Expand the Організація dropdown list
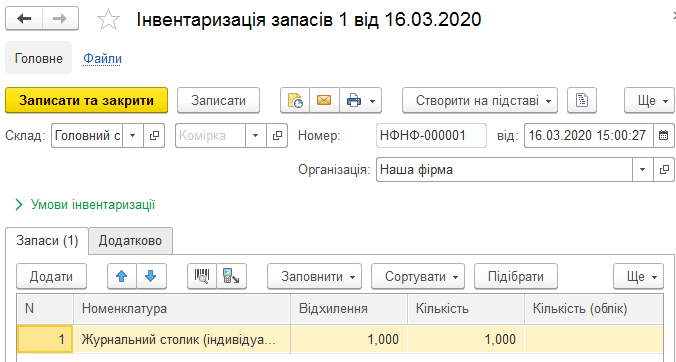676x362 pixels. point(643,170)
